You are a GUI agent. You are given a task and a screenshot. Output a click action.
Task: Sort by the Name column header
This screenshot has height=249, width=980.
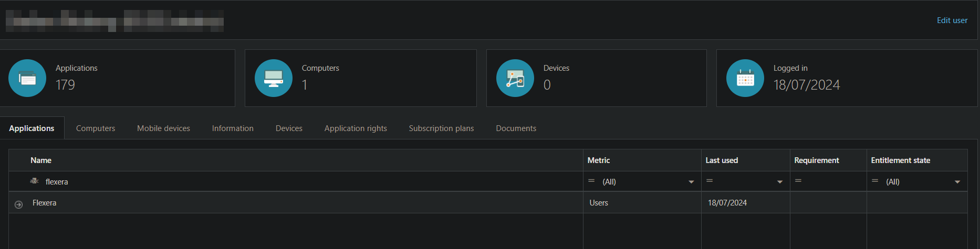coord(41,160)
